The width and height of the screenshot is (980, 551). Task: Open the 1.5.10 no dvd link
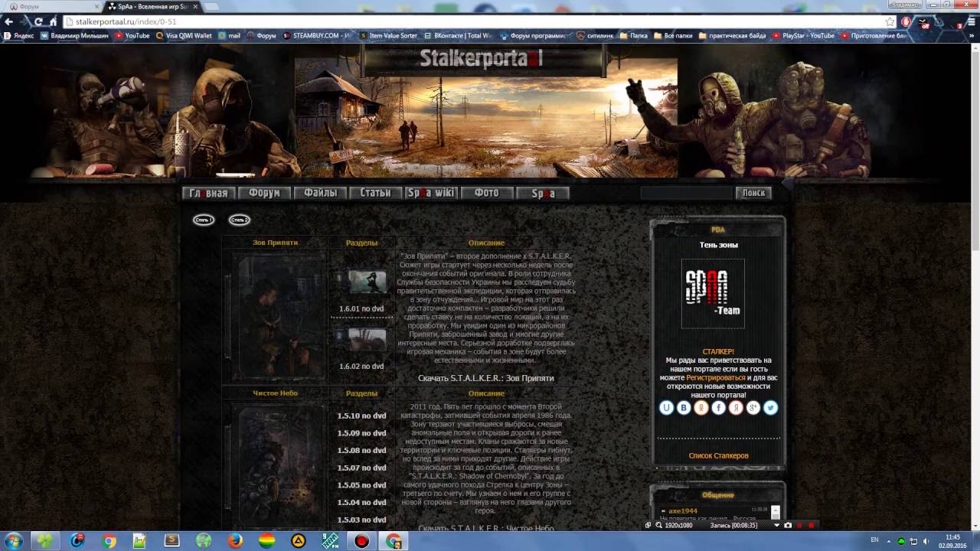[361, 416]
